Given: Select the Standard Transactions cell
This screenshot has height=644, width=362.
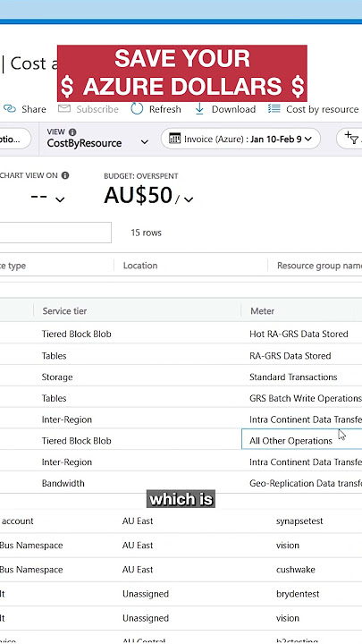Looking at the screenshot, I should [x=293, y=377].
